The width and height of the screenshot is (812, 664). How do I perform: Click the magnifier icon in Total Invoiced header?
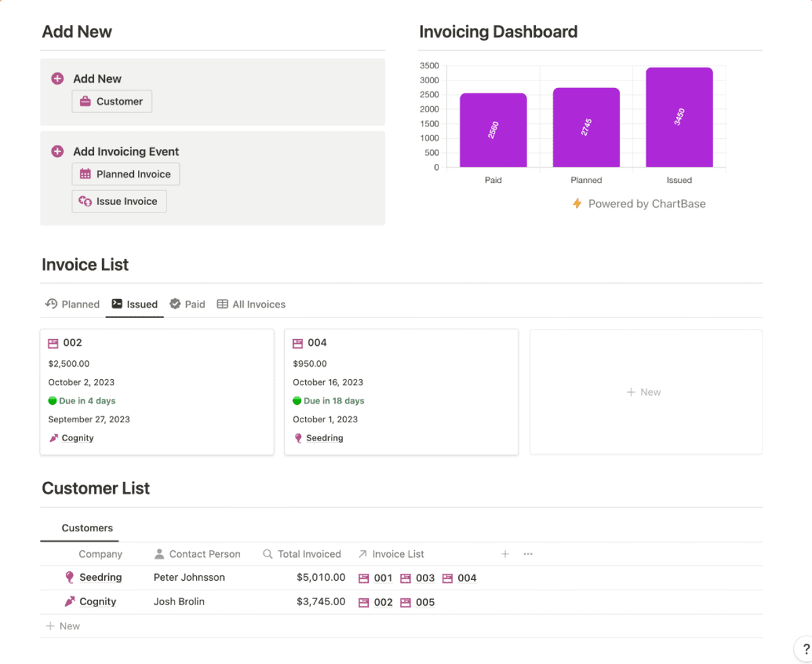[x=267, y=554]
